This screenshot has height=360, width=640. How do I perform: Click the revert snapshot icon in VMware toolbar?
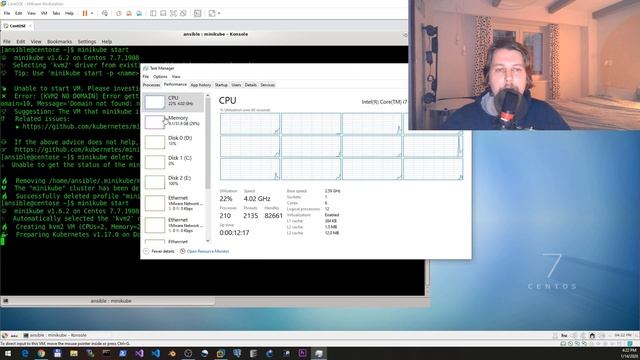coord(129,13)
